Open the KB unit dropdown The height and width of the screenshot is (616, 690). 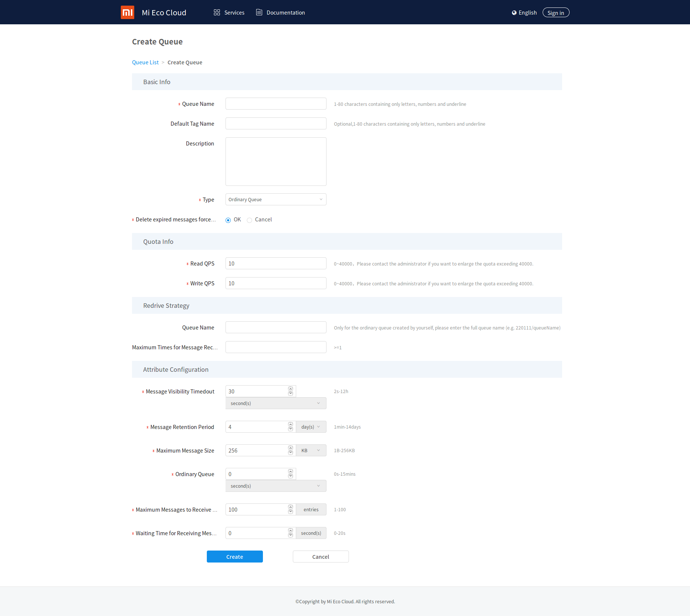click(311, 450)
